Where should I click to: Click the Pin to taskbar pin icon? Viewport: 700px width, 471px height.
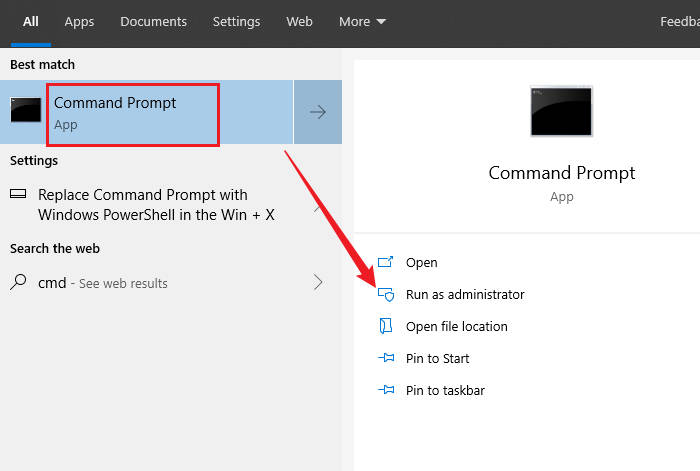pyautogui.click(x=386, y=390)
